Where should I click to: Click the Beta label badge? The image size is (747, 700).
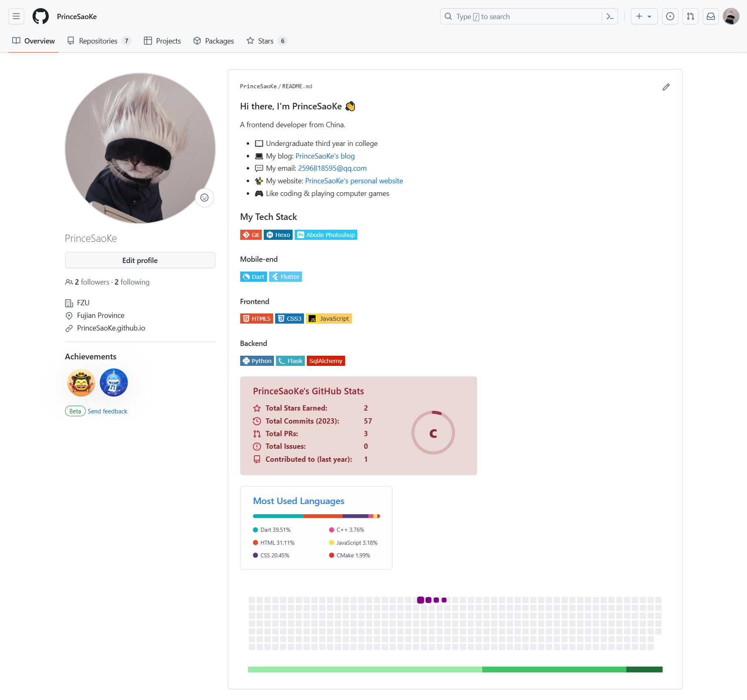(75, 411)
